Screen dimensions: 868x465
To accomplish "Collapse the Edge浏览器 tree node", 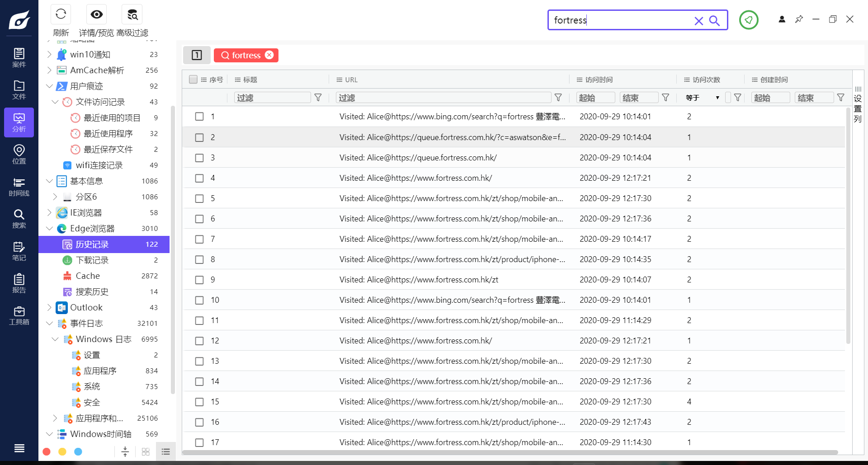I will coord(49,228).
